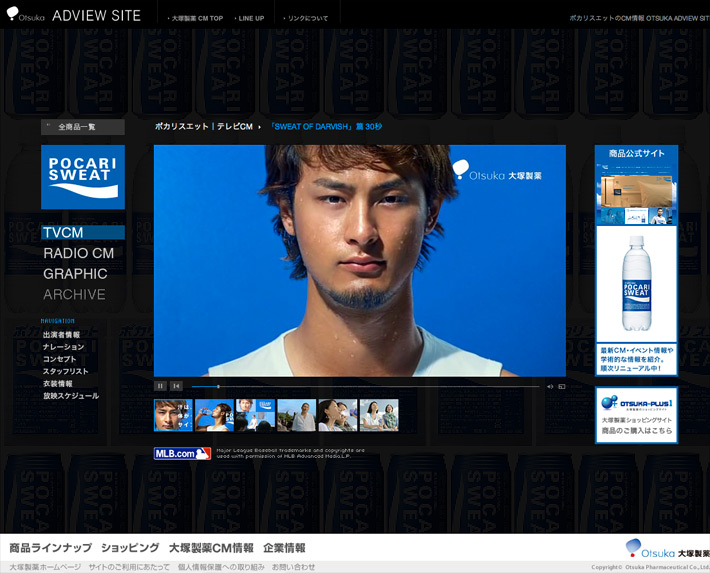This screenshot has width=710, height=573.
Task: Open 大塚製薬 CM TOP menu
Action: point(196,19)
